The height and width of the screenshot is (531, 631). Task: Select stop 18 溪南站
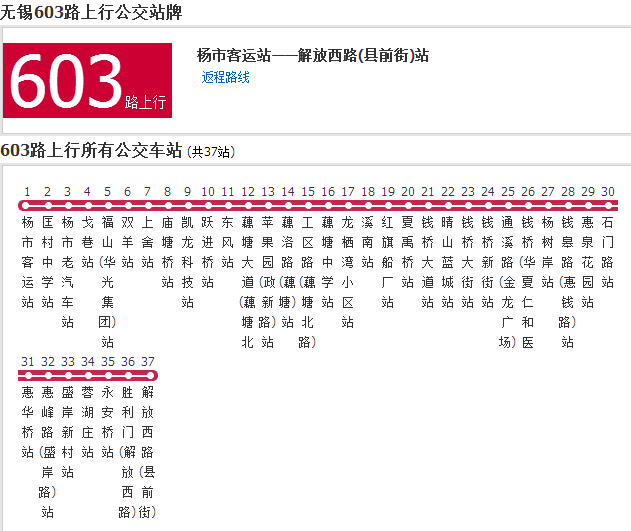pyautogui.click(x=368, y=242)
